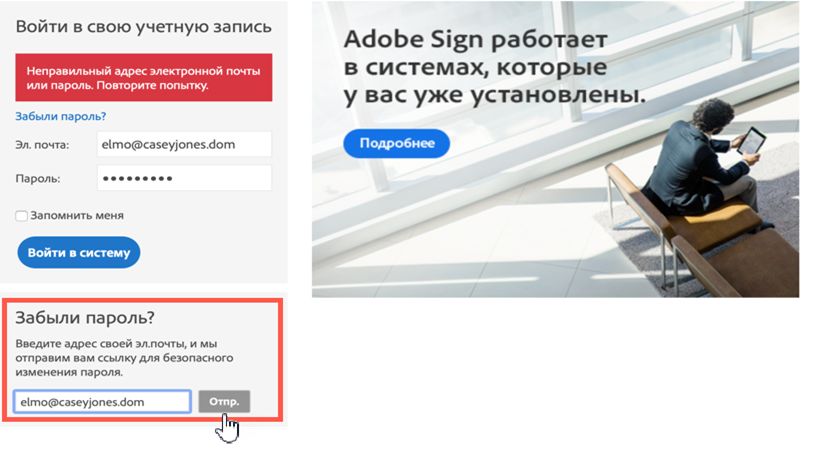Click the 'Adobe Sign работает' banner headline
The height and width of the screenshot is (453, 830).
tap(475, 40)
